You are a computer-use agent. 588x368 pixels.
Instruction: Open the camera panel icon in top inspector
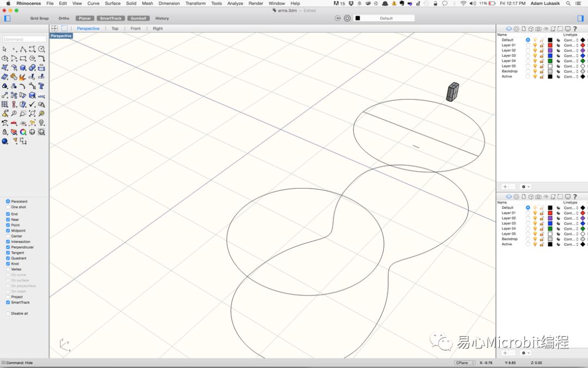(x=538, y=29)
